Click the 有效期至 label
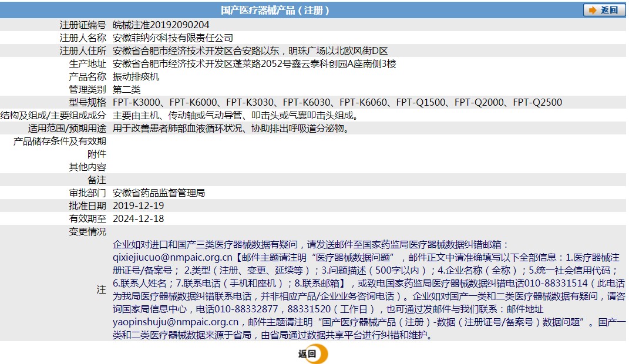This screenshot has width=629, height=364. click(88, 218)
